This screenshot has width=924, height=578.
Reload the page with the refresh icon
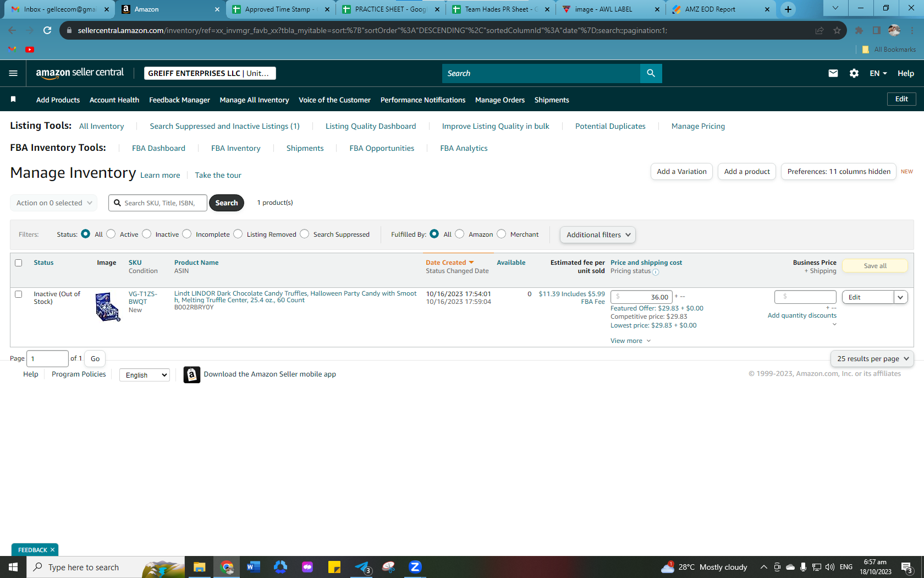pos(47,30)
